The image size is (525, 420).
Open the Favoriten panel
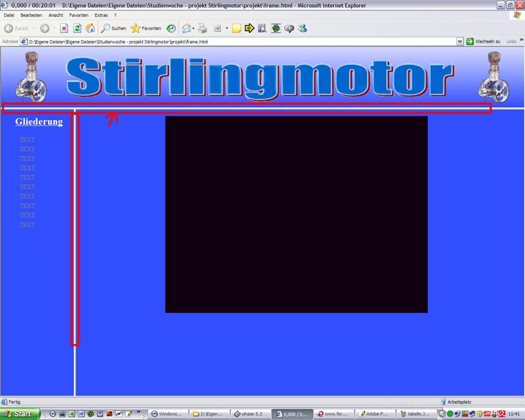pos(146,28)
